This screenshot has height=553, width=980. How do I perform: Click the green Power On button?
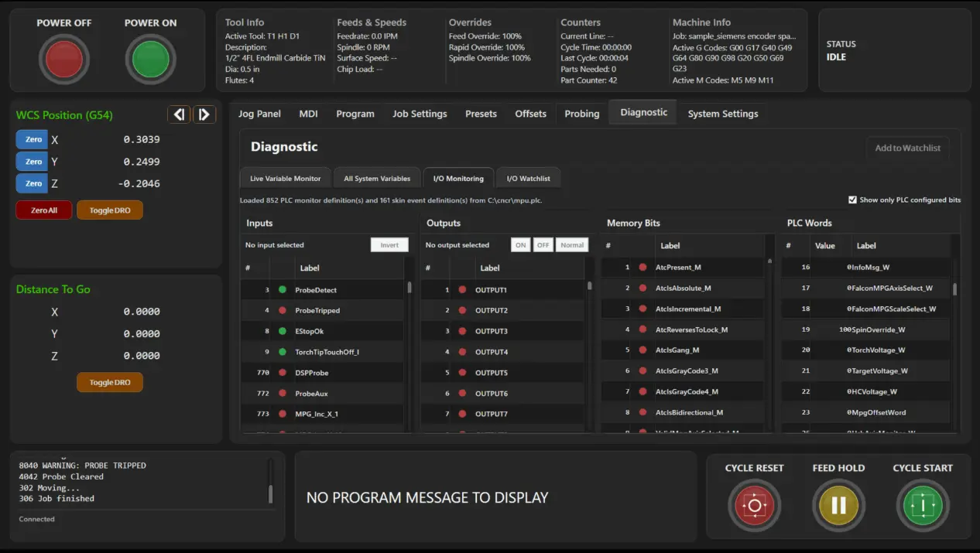(151, 60)
